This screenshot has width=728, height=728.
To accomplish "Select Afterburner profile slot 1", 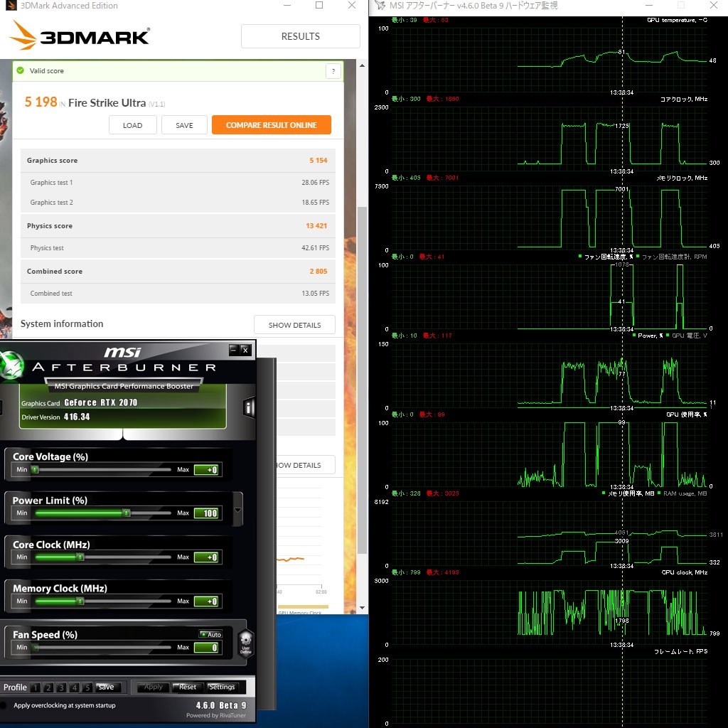I will pos(36,687).
